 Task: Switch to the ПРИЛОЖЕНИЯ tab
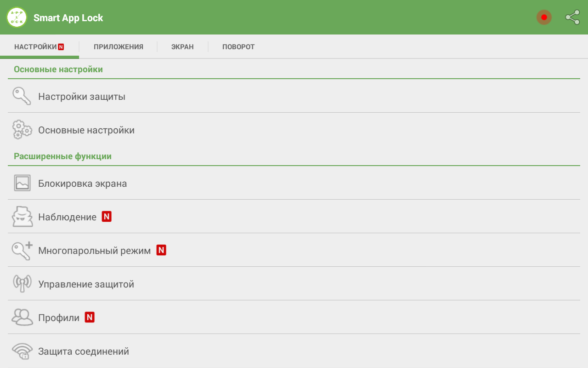[x=119, y=47]
